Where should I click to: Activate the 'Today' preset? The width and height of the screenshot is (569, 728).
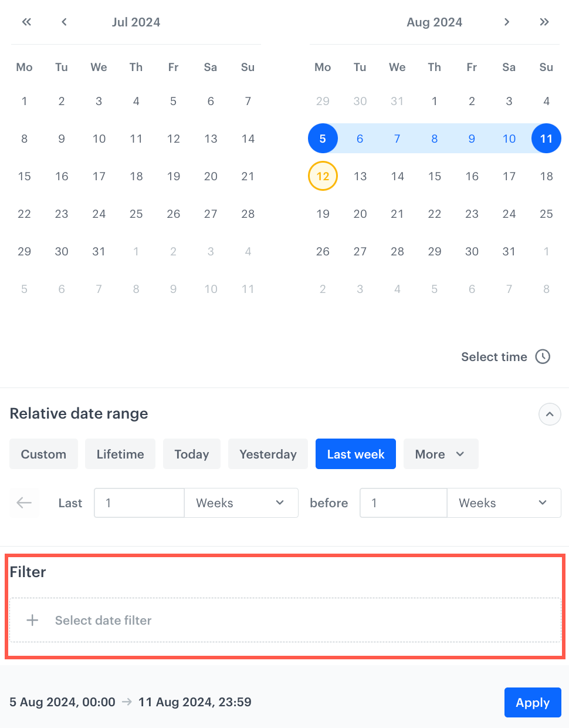[x=191, y=454]
